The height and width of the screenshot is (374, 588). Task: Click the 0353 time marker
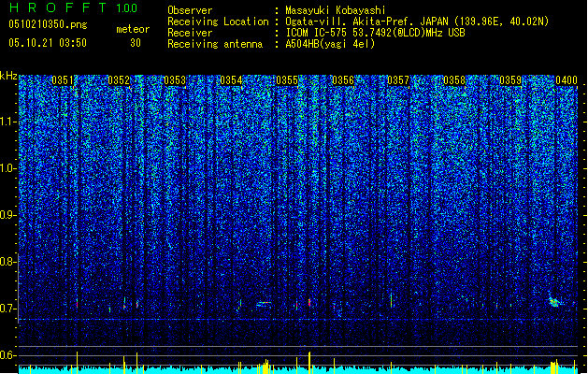[175, 80]
